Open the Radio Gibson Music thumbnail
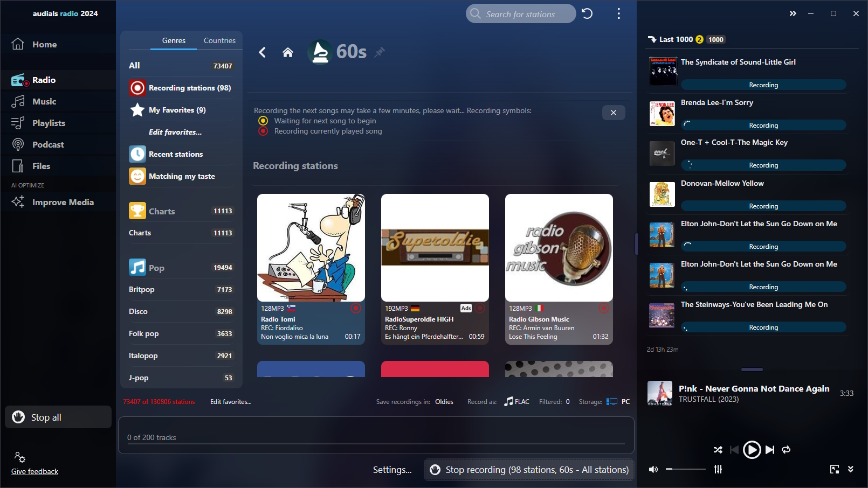868x488 pixels. [559, 248]
